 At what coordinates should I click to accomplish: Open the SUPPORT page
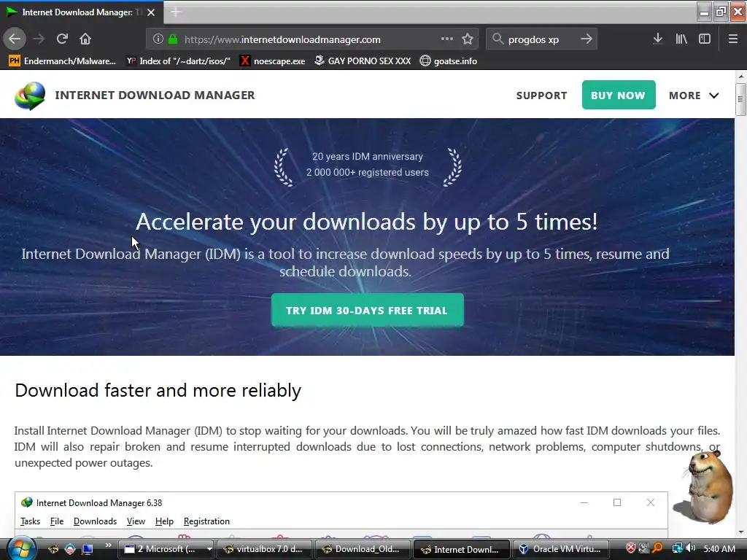click(542, 96)
